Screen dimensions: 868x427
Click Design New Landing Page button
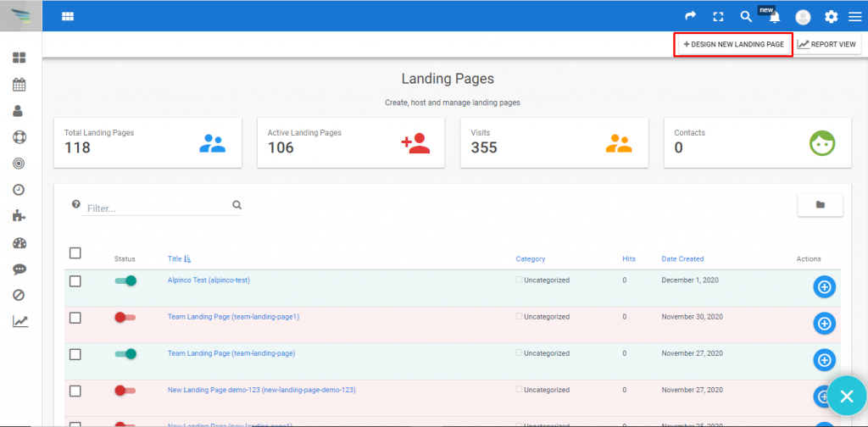[733, 44]
